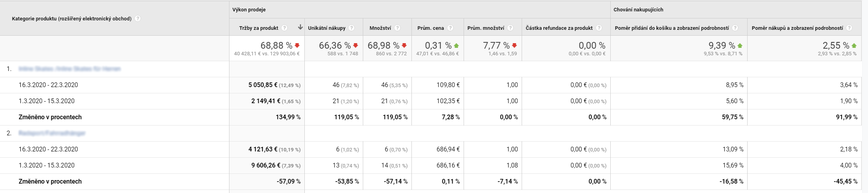Open help icon beside Tržby za produkt
The image size is (868, 193).
(285, 28)
